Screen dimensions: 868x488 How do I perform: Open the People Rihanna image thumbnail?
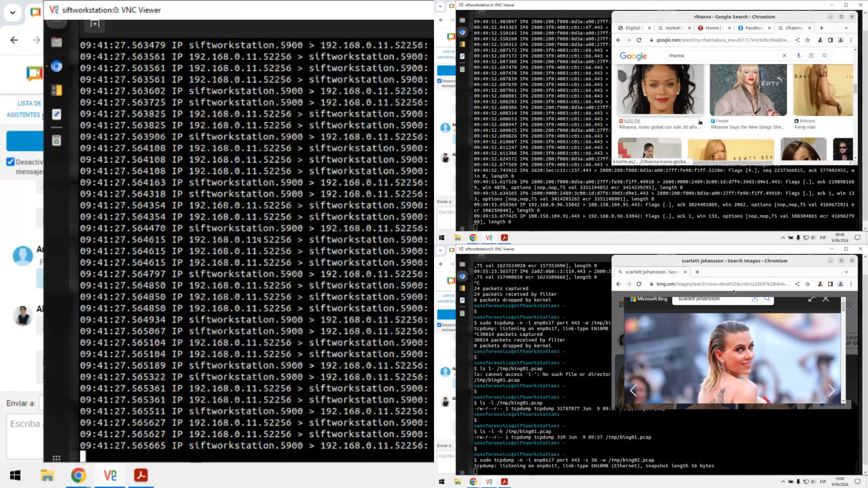coord(748,90)
